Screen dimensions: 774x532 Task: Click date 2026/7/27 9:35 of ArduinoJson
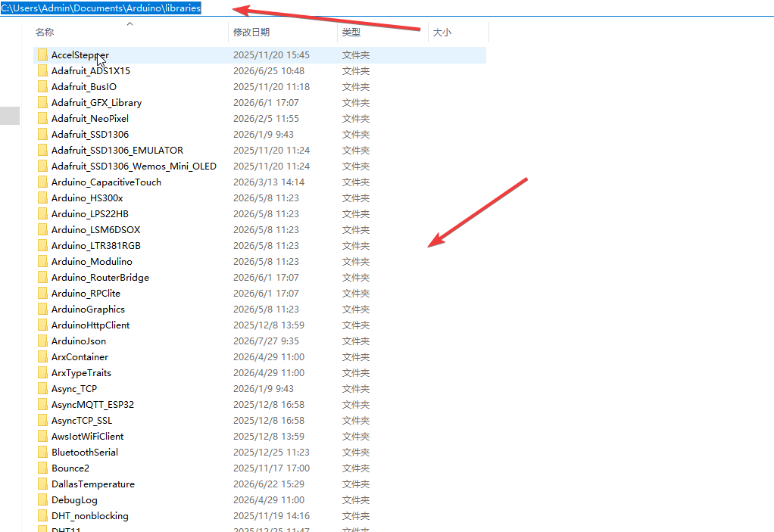click(x=266, y=341)
